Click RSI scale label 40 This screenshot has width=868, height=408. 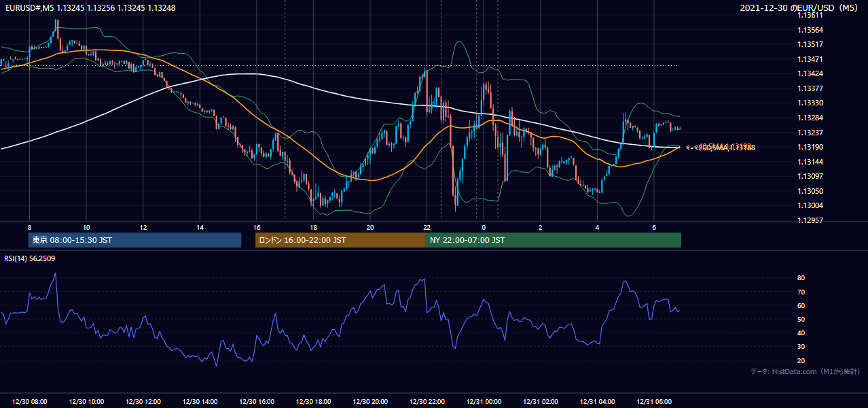point(801,333)
